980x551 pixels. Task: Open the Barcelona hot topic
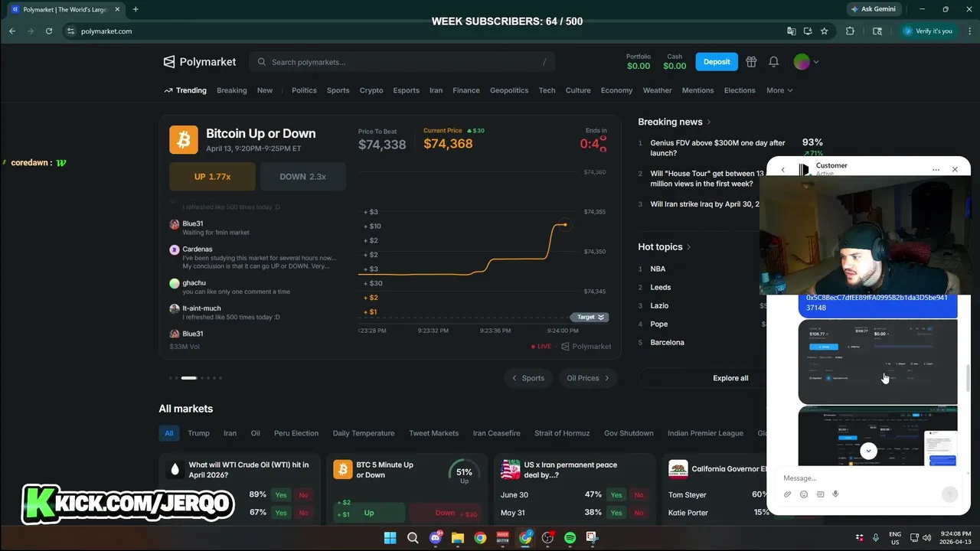[667, 342]
